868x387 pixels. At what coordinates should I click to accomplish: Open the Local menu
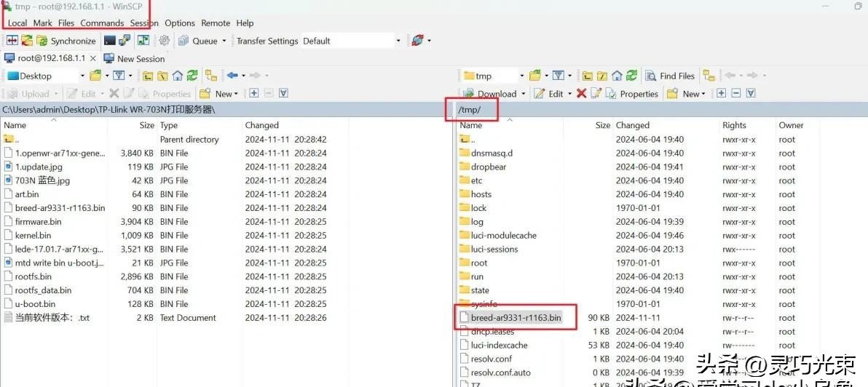click(17, 23)
